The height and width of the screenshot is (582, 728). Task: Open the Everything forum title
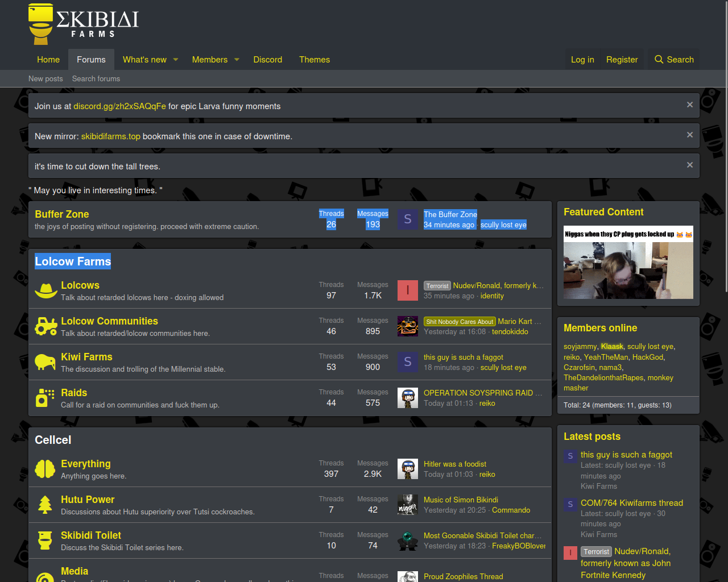[86, 464]
